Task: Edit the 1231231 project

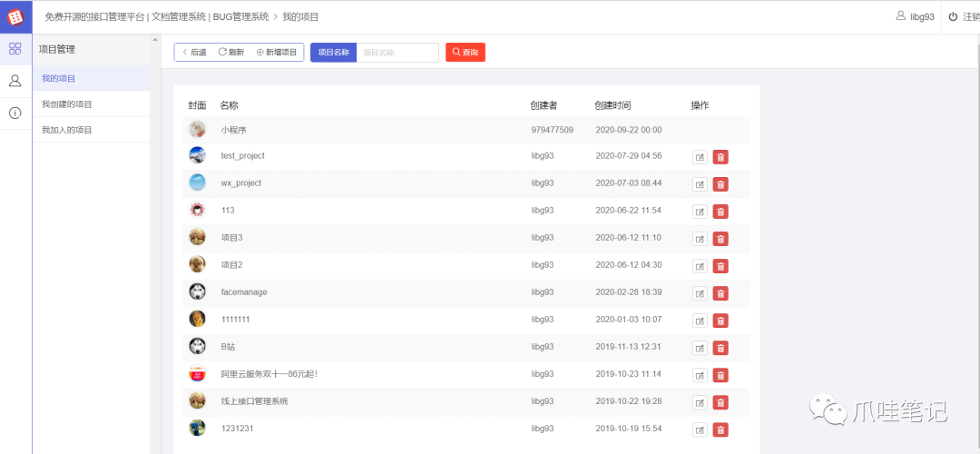Action: 700,429
